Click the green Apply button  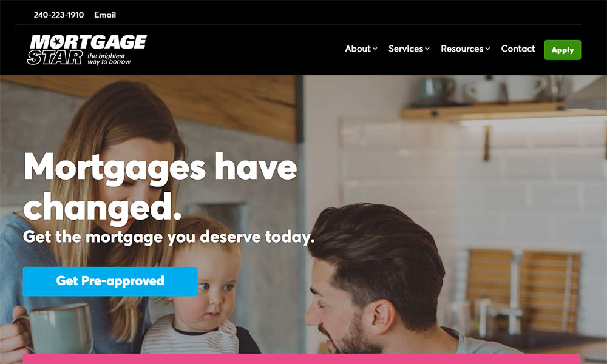pos(563,50)
